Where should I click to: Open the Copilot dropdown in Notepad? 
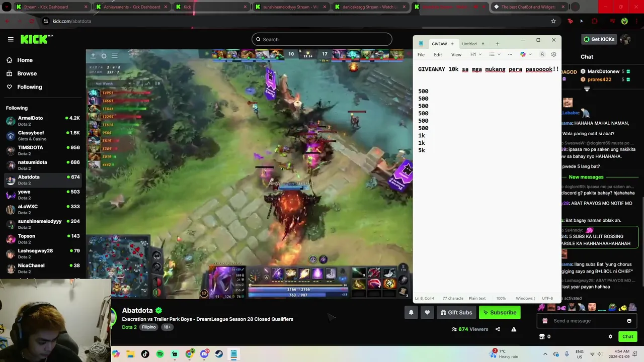(x=526, y=54)
